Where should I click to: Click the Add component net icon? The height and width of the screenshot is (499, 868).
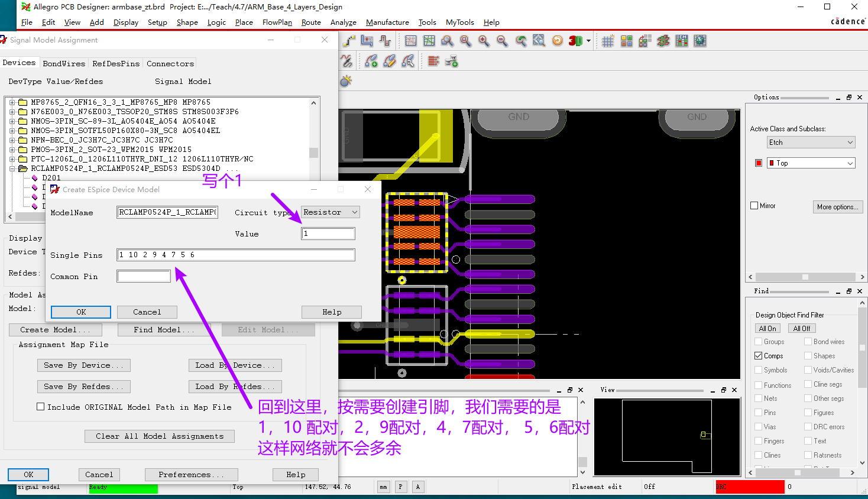point(452,61)
